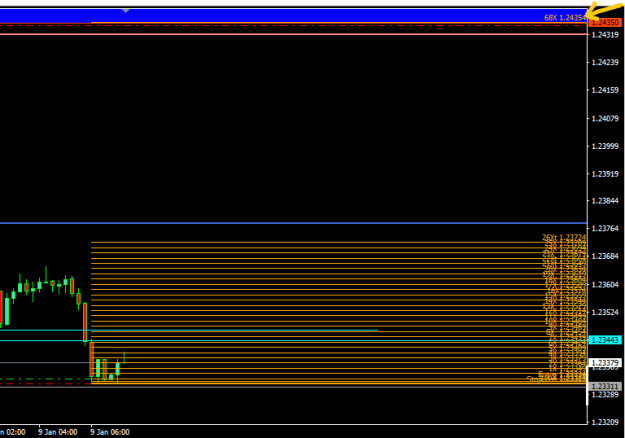Click the 1.23604 price scale value
625x438 pixels.
(605, 285)
